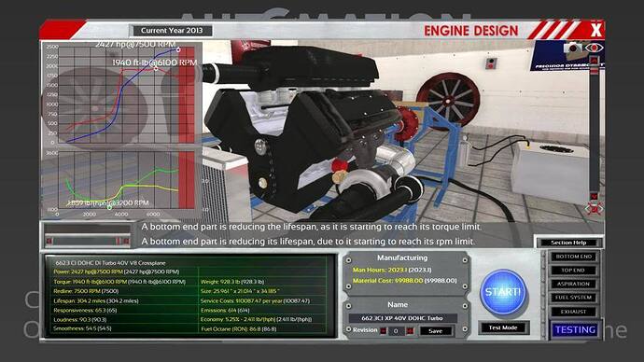Select the Exhaust section tab
The height and width of the screenshot is (362, 644).
[x=574, y=312]
